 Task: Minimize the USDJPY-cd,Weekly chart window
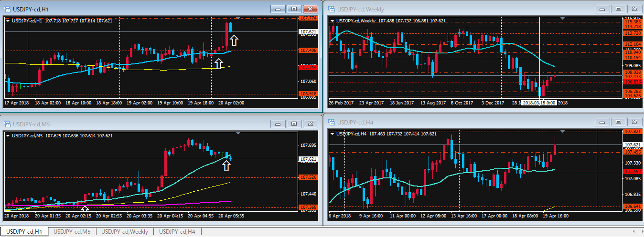click(602, 9)
